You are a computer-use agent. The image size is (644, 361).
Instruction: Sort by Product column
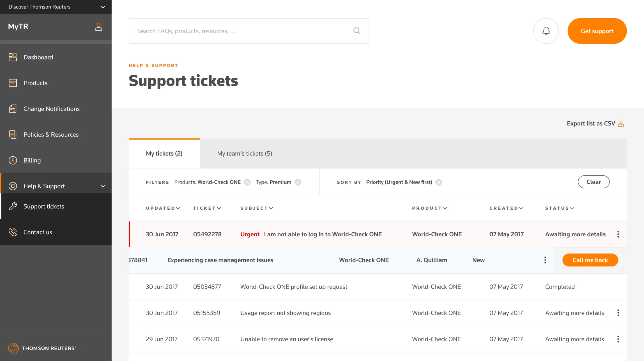tap(429, 208)
